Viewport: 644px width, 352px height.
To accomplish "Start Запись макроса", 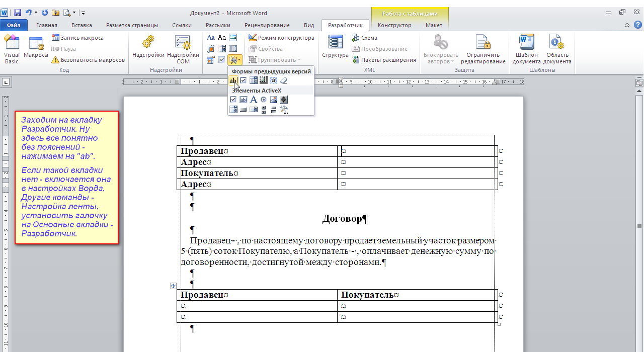I will (x=77, y=38).
